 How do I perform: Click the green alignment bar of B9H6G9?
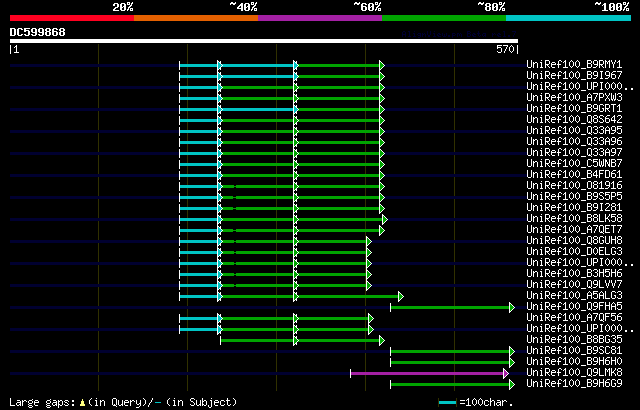click(x=450, y=384)
